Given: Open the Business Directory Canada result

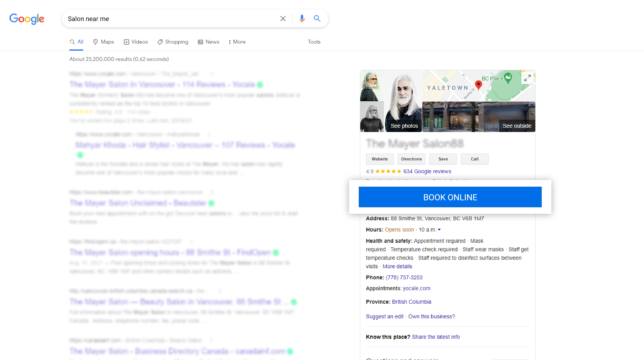Looking at the screenshot, I should (177, 351).
